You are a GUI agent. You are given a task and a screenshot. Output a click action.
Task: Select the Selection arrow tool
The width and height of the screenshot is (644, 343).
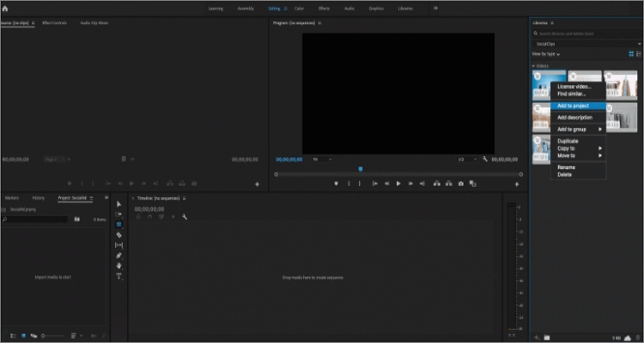pyautogui.click(x=118, y=204)
